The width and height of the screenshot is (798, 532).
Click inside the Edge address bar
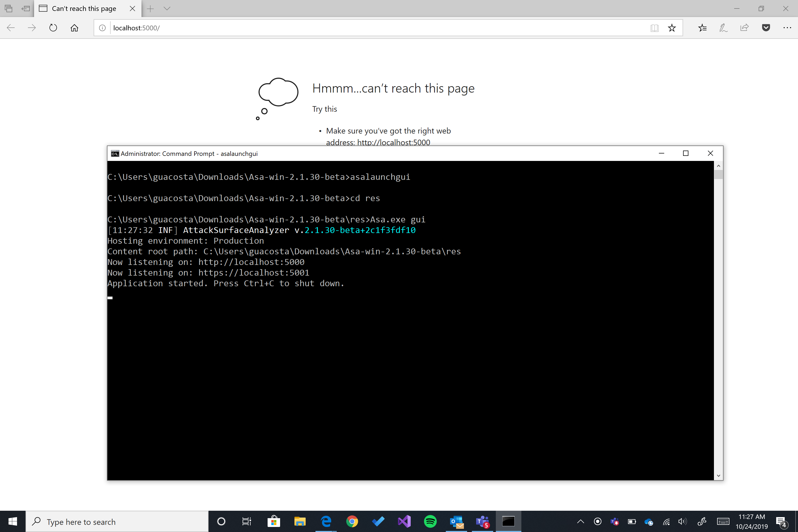[238, 28]
